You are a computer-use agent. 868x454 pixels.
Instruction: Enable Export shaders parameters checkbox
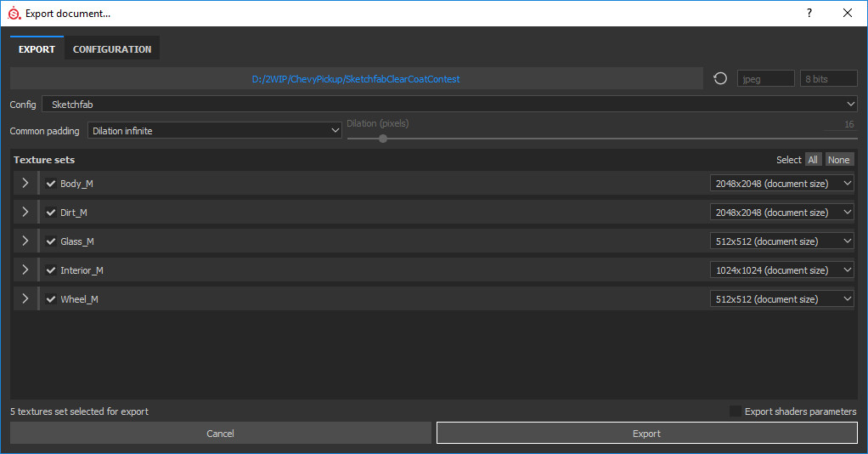pyautogui.click(x=736, y=411)
